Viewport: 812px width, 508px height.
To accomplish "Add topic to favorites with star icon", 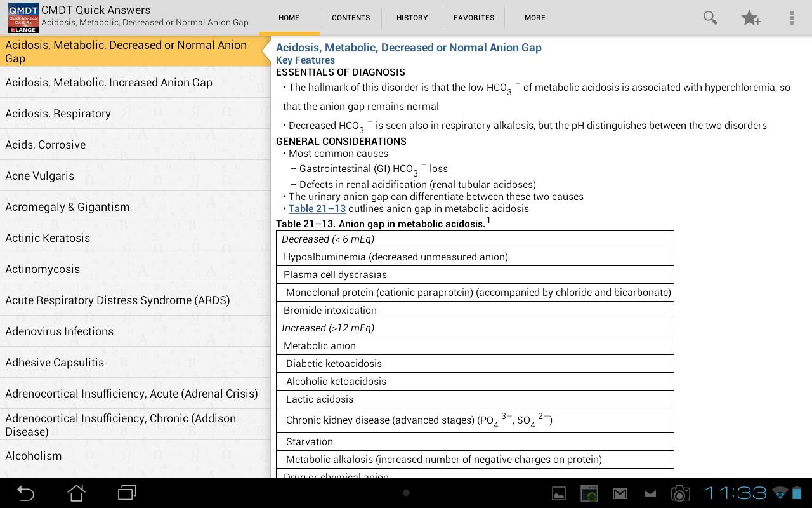I will pos(751,18).
